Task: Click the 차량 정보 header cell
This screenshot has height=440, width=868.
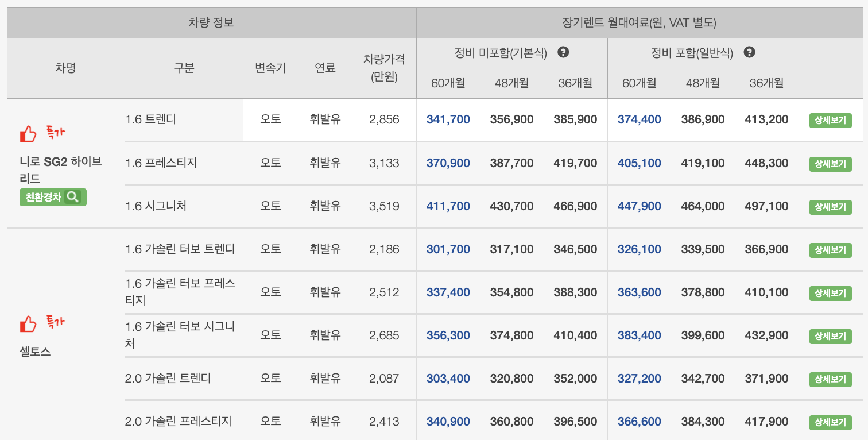Action: tap(211, 23)
